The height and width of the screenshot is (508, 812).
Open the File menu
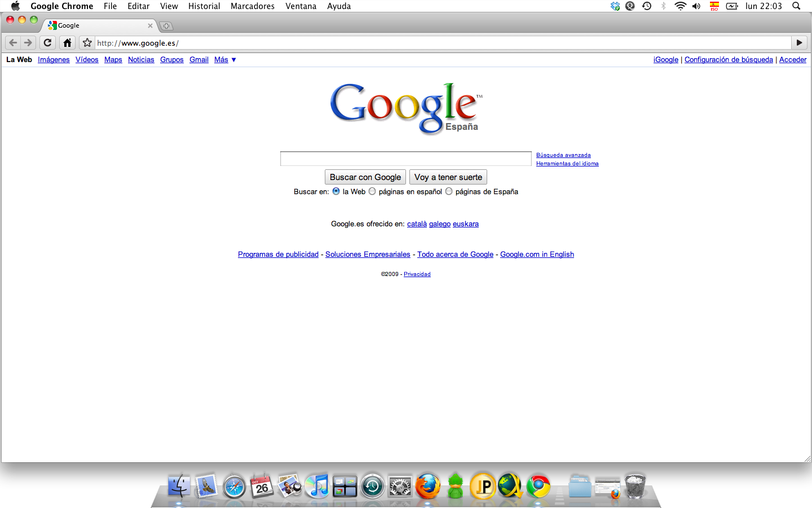(x=110, y=6)
